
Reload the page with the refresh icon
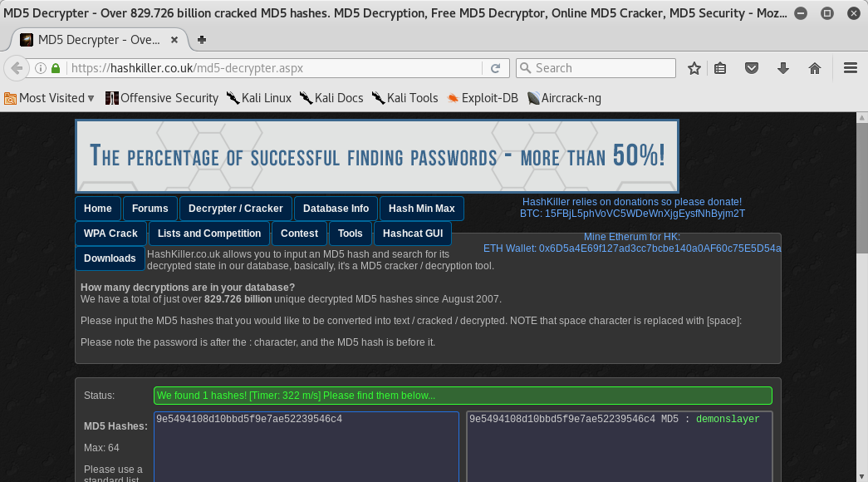click(x=495, y=68)
